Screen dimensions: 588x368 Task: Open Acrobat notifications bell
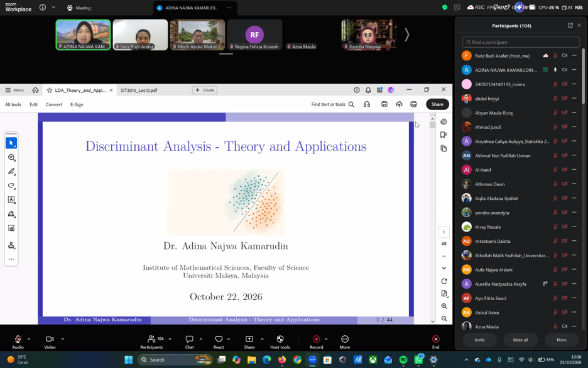pos(368,90)
